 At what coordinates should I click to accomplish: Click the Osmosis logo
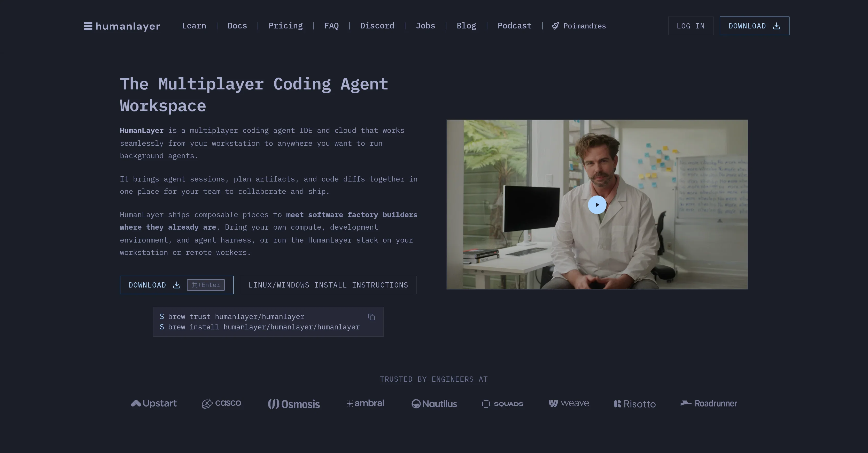click(294, 404)
